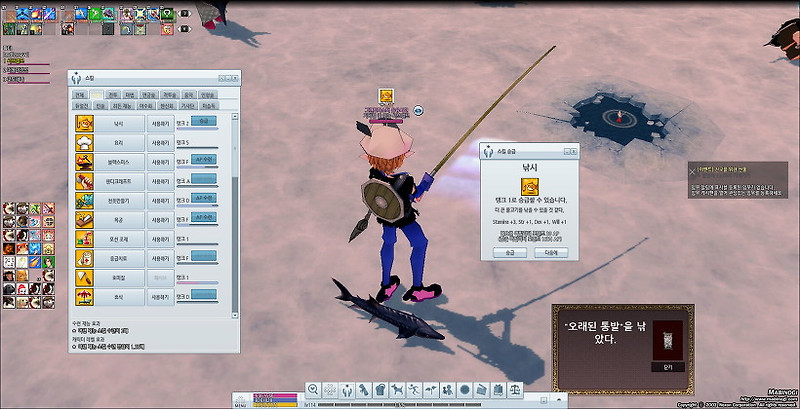Switch to the 닌자 tab in skill window

(101, 105)
